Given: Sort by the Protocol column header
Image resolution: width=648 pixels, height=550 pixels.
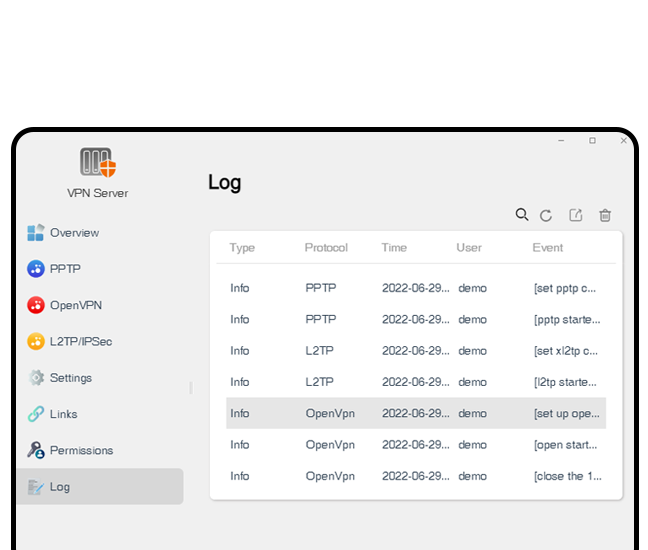Looking at the screenshot, I should click(326, 248).
